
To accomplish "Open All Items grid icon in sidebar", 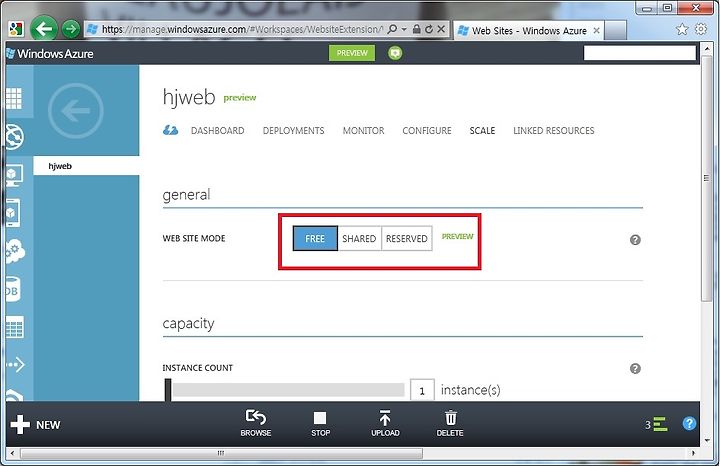I will (x=14, y=97).
